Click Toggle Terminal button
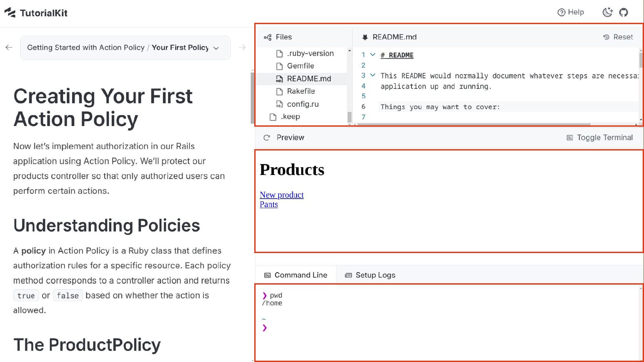Screen dimensions: 644x362 point(600,138)
